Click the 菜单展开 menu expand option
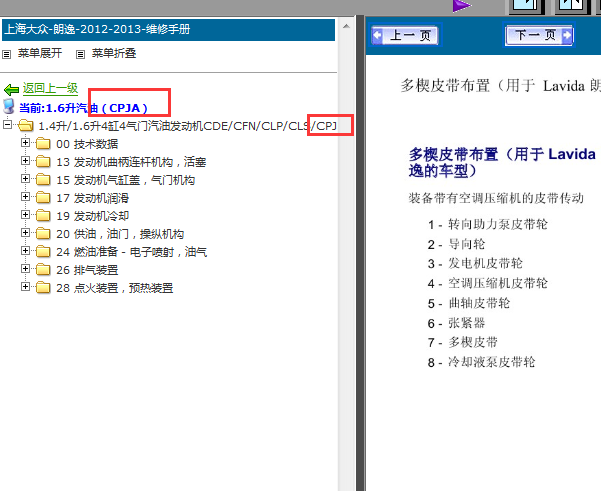Image resolution: width=601 pixels, height=491 pixels. (x=39, y=53)
